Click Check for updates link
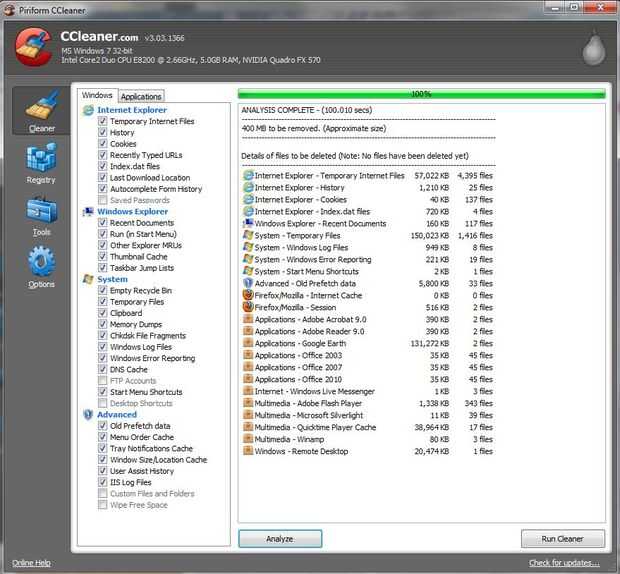 pos(564,563)
